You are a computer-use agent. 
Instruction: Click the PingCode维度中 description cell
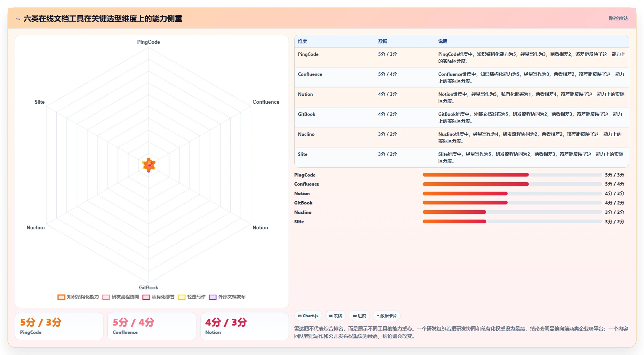532,57
